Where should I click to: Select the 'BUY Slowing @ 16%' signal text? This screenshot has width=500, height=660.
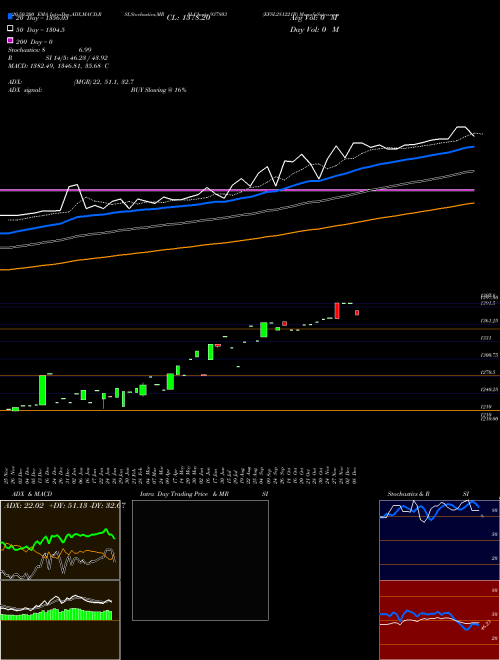[158, 90]
